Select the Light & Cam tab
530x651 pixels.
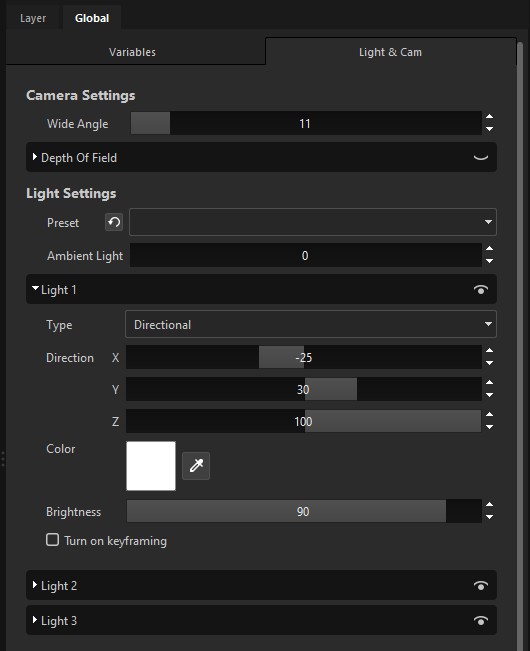[x=390, y=52]
